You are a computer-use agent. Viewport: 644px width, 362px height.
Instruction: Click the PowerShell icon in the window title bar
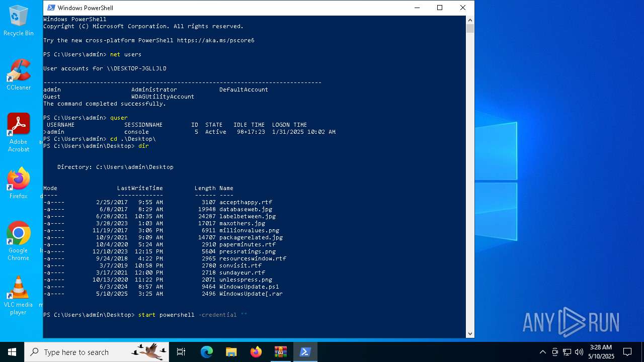51,8
